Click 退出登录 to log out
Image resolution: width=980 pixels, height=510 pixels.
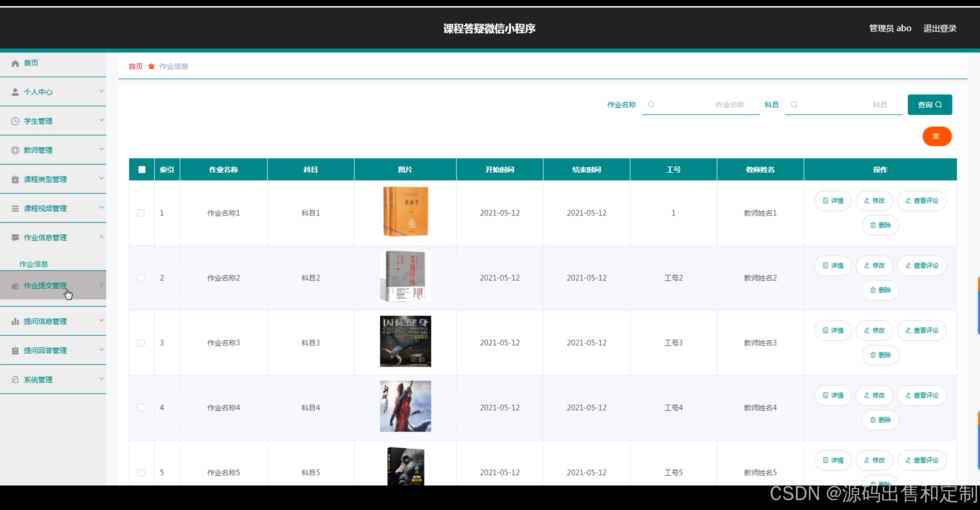pos(939,28)
